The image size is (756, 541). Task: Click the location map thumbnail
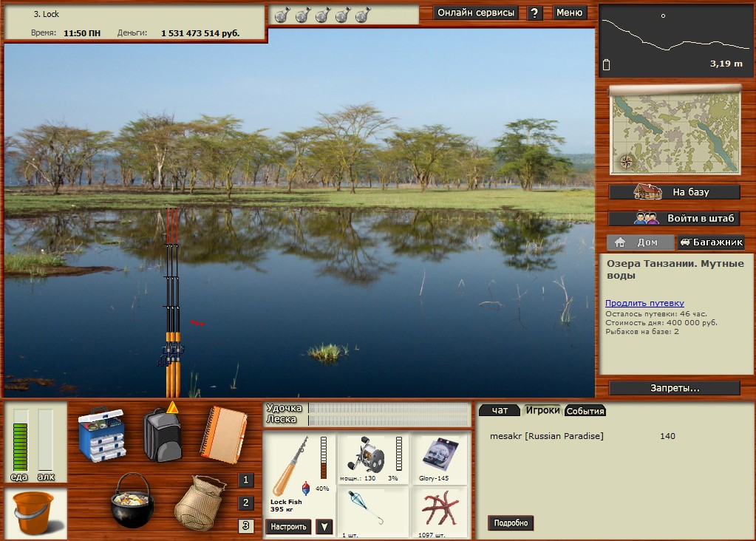pyautogui.click(x=675, y=132)
